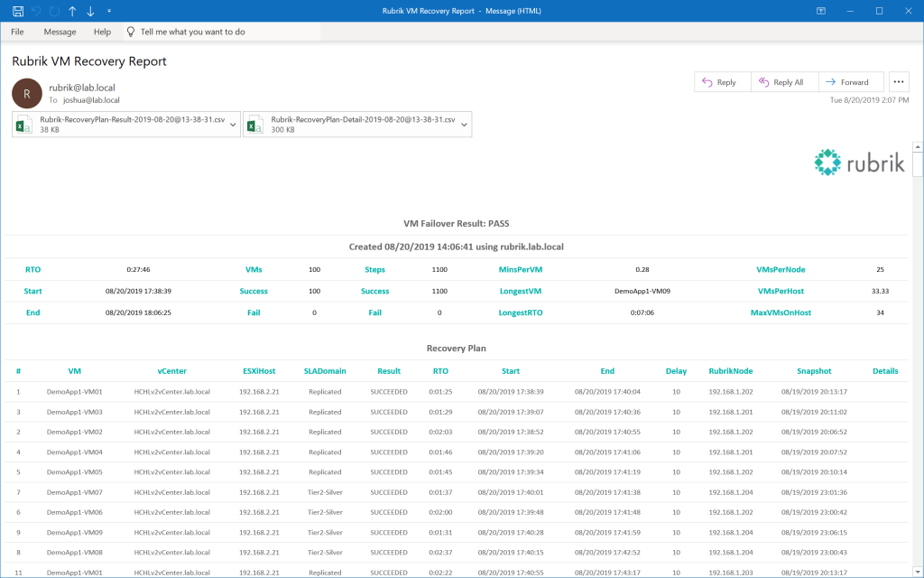924x578 pixels.
Task: Click the pin window icon in title bar
Action: coord(819,10)
